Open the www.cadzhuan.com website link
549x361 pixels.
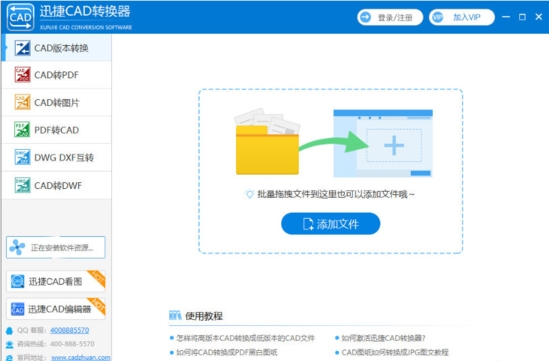pos(81,357)
